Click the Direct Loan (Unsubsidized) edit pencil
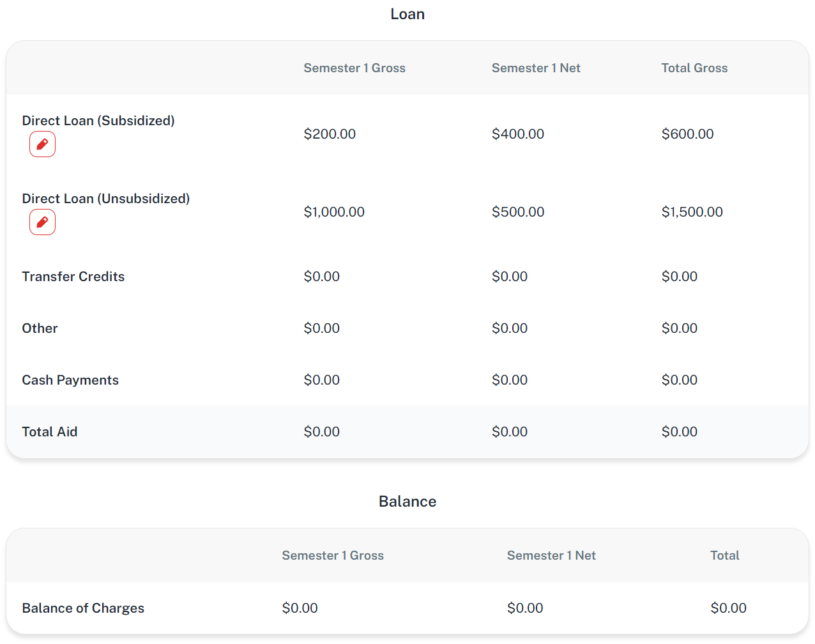The width and height of the screenshot is (815, 644). [42, 222]
